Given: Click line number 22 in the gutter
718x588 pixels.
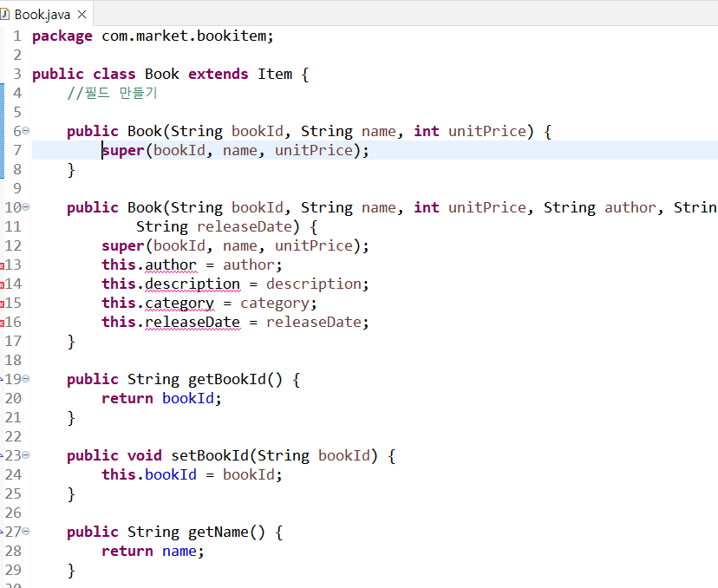Looking at the screenshot, I should click(x=13, y=436).
